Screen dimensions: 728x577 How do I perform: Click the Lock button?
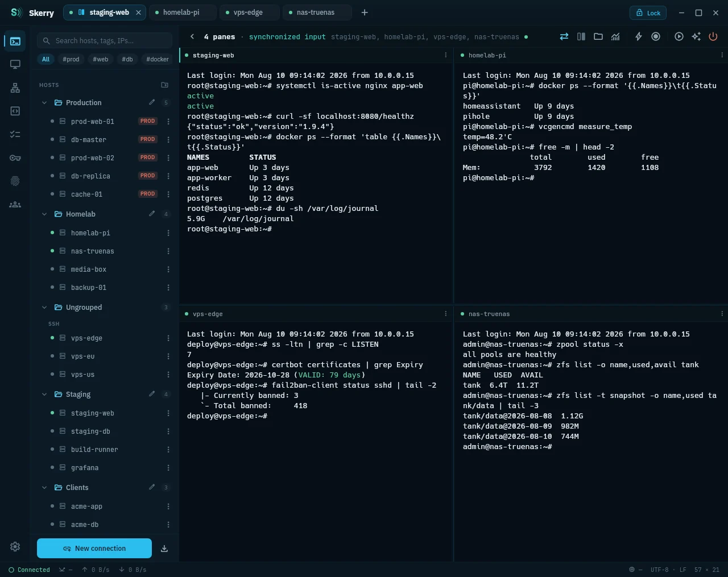648,13
